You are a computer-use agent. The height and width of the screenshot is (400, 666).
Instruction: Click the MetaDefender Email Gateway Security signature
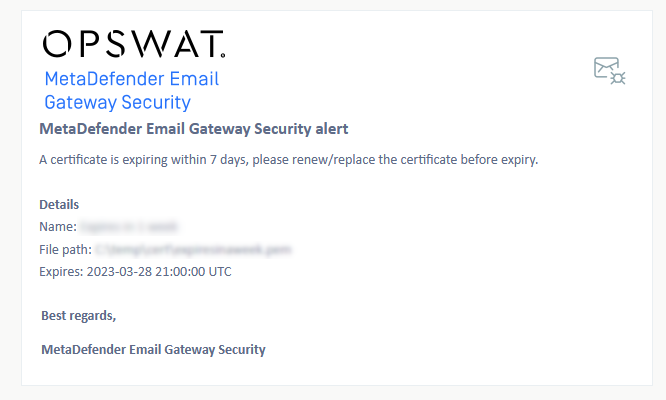tap(153, 349)
